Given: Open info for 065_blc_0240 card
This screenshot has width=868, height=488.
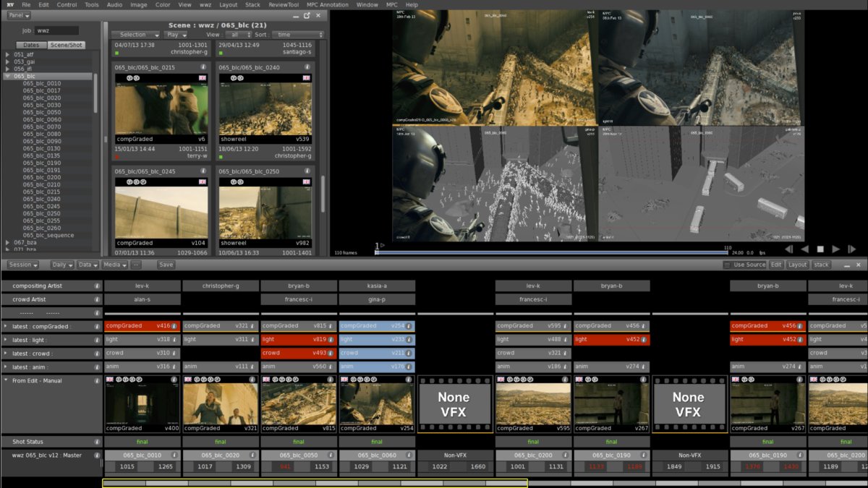Looking at the screenshot, I should (307, 67).
